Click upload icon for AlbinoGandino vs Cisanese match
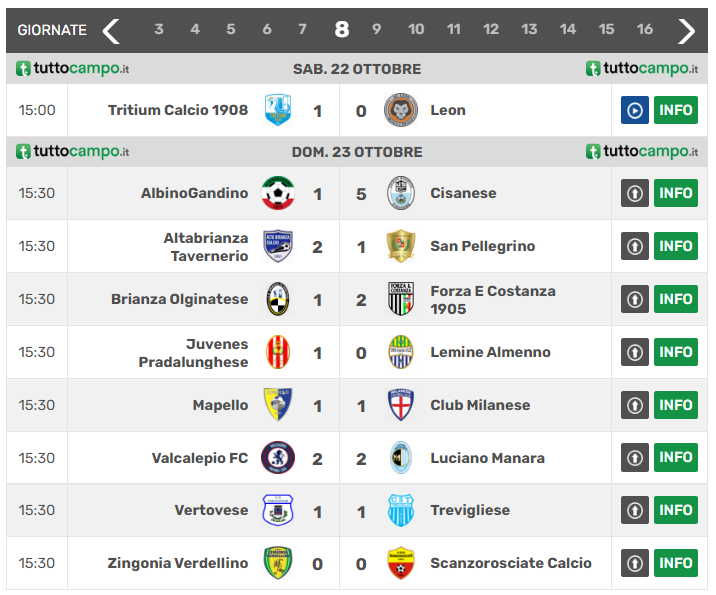This screenshot has height=595, width=716. (635, 193)
